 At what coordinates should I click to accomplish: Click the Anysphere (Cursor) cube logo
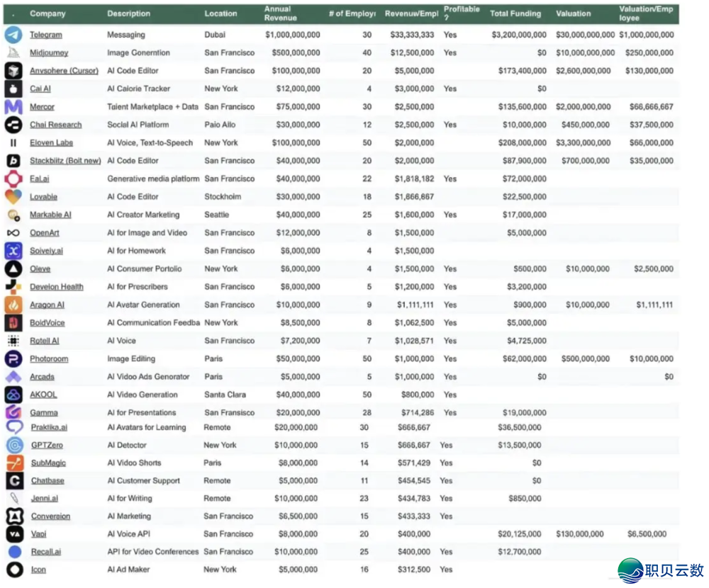[13, 71]
